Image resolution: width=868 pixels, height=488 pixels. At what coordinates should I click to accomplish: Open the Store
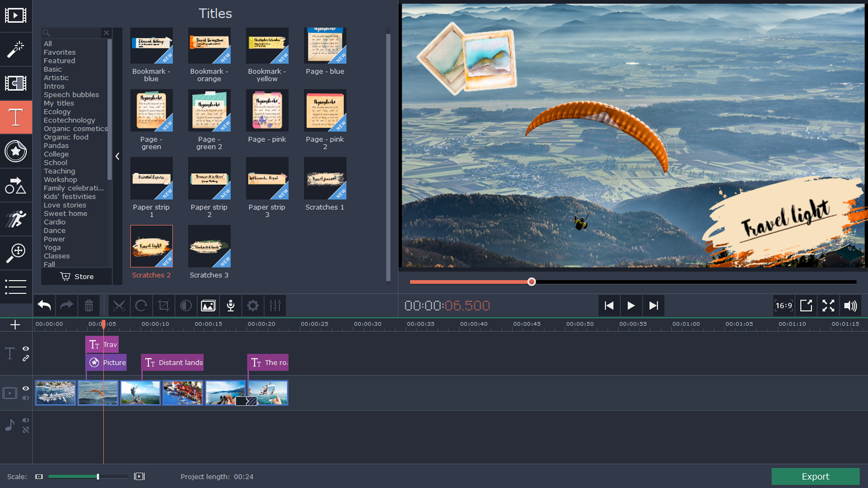[x=76, y=276]
